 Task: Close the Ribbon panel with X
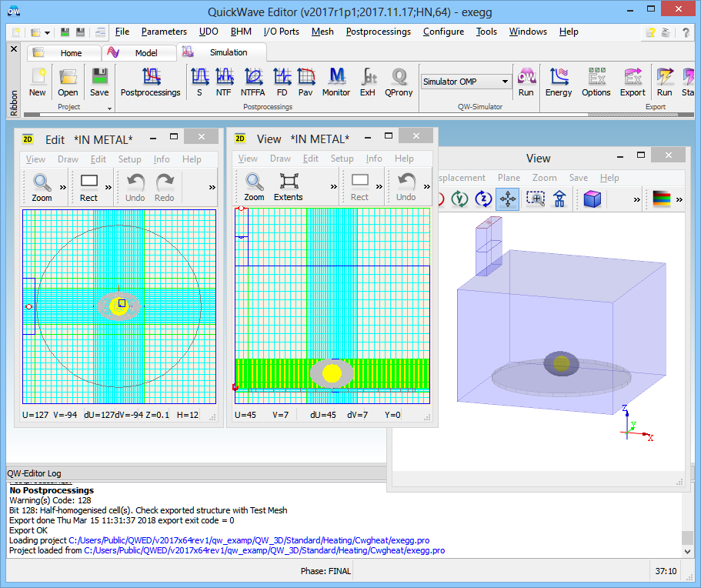pos(13,48)
